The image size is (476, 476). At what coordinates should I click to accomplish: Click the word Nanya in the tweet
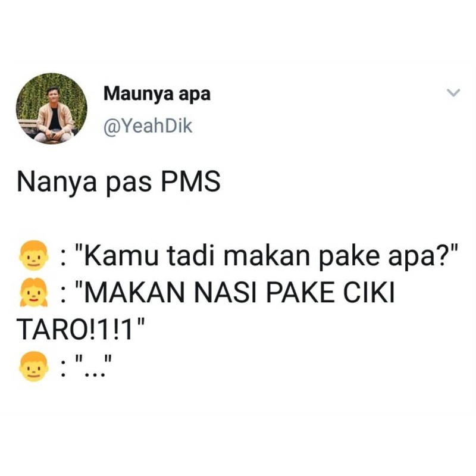(x=57, y=183)
